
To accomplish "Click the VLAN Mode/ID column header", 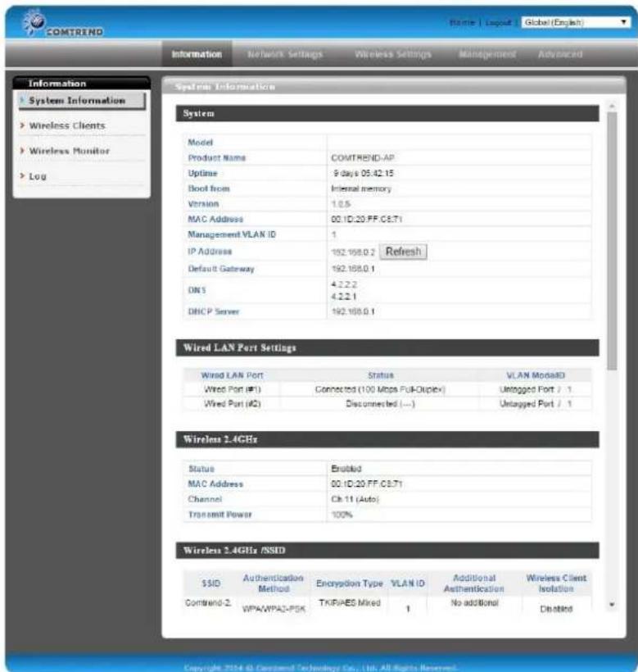I will pos(536,375).
